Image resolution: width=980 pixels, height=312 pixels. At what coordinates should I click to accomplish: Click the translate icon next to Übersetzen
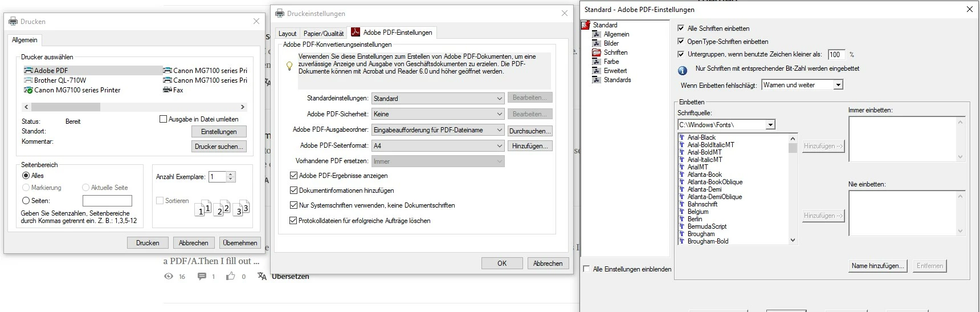tap(262, 276)
